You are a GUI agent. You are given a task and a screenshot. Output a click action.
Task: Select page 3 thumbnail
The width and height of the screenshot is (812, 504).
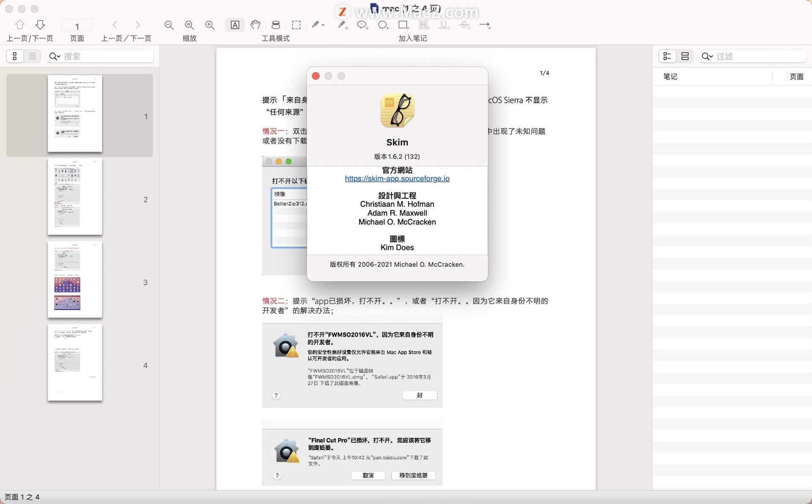75,279
